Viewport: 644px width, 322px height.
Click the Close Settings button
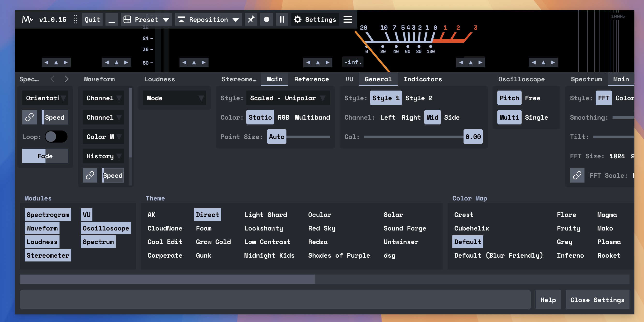tap(597, 300)
